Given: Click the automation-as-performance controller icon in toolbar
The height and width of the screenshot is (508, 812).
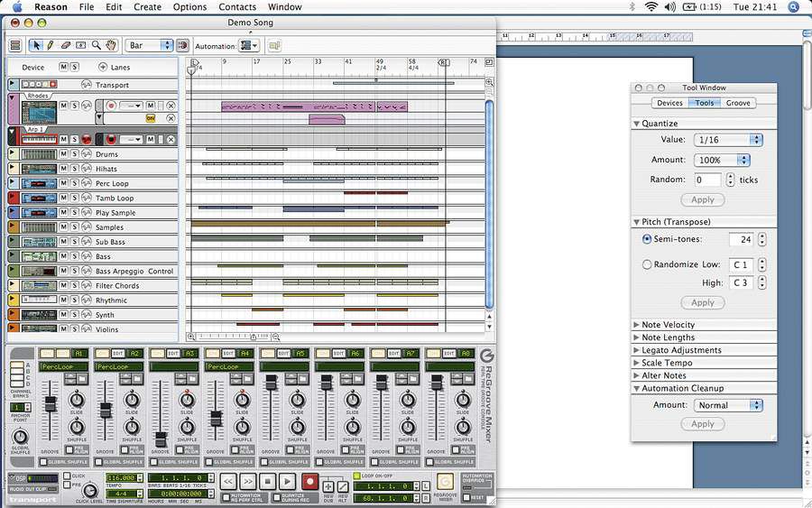Looking at the screenshot, I should [274, 46].
